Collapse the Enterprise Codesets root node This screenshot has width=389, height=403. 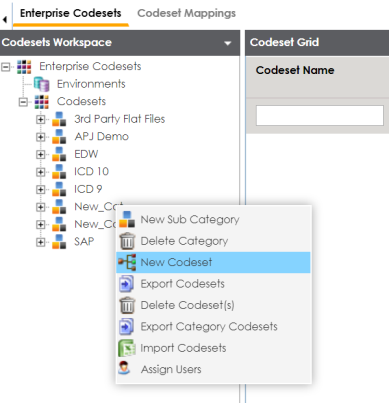[x=5, y=67]
